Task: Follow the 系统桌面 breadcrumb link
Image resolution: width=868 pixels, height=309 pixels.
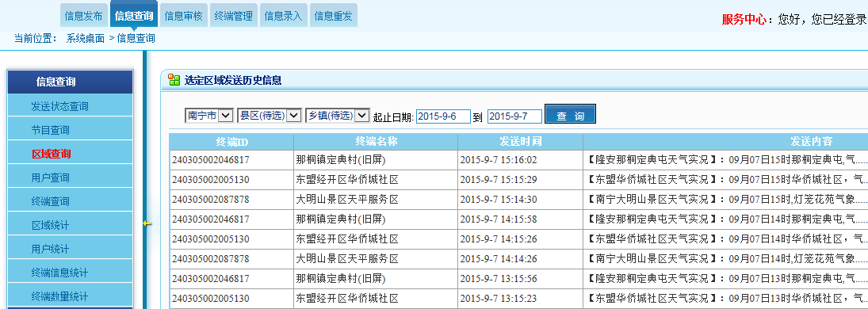Action: pyautogui.click(x=86, y=38)
